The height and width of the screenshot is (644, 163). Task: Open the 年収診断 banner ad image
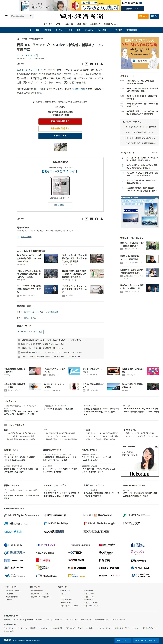coord(140,53)
